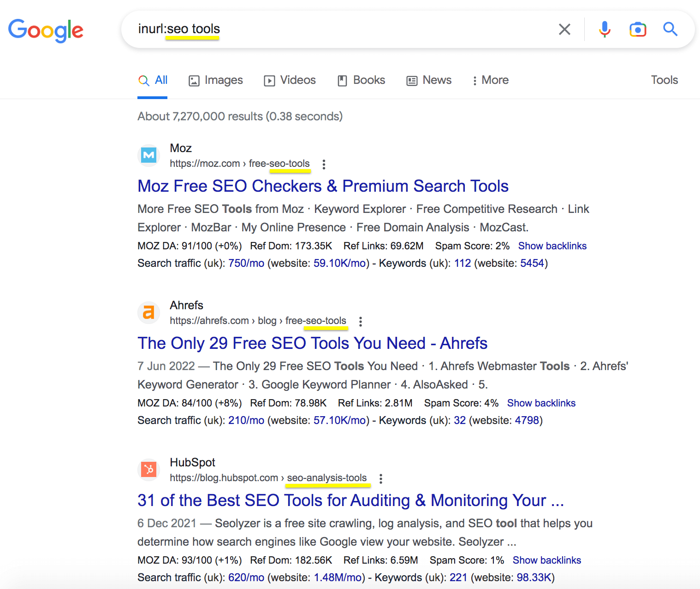Viewport: 700px width, 589px height.
Task: Expand the More search categories menu
Action: 491,80
